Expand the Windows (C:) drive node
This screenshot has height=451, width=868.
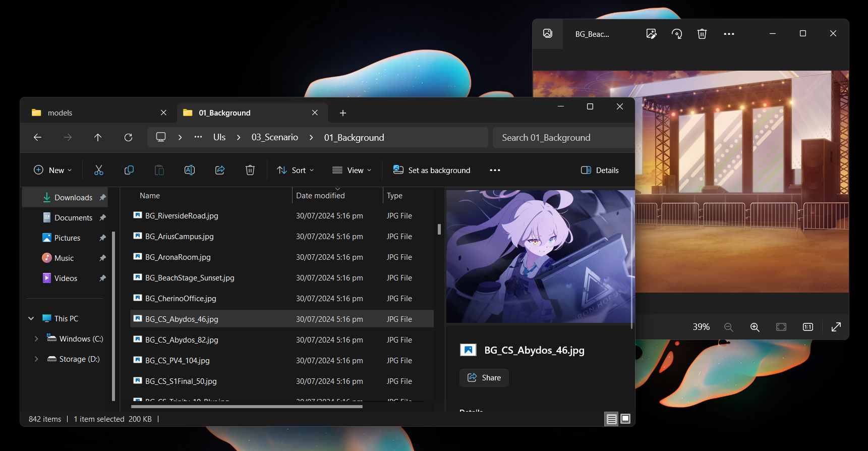(36, 339)
